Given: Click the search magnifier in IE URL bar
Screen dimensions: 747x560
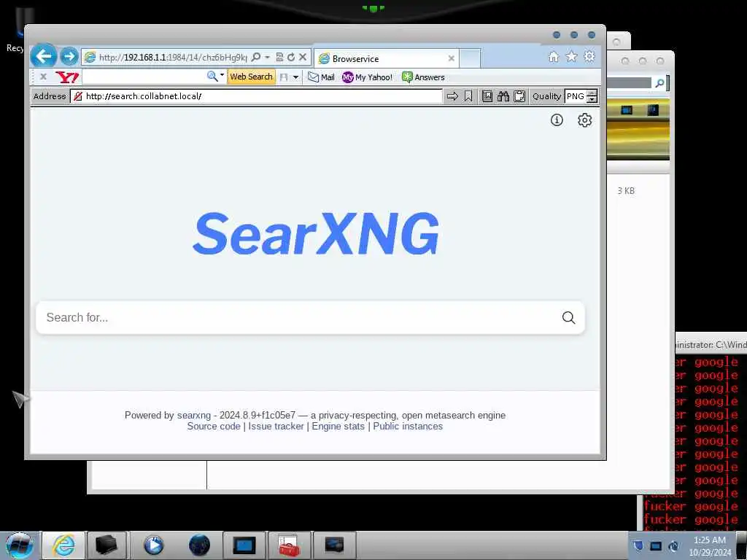Looking at the screenshot, I should 256,57.
